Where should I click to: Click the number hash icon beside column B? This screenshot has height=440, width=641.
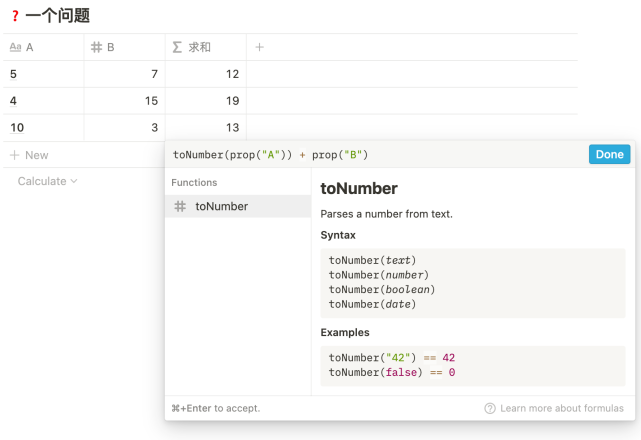pyautogui.click(x=96, y=47)
